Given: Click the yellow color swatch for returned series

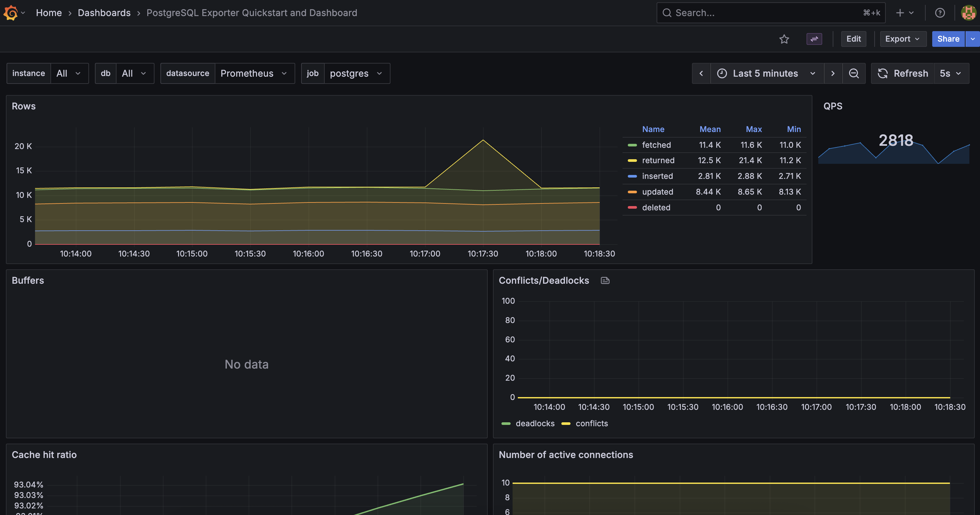Looking at the screenshot, I should click(x=632, y=160).
